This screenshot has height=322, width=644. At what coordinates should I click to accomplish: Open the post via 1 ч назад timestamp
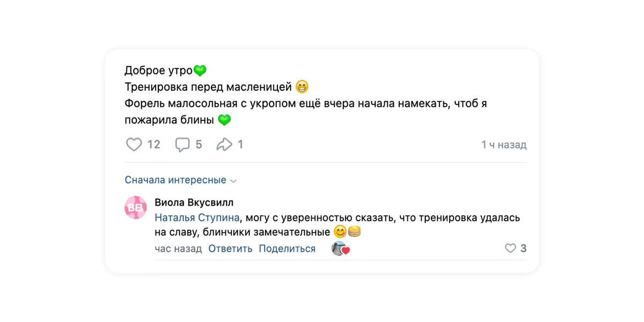503,144
